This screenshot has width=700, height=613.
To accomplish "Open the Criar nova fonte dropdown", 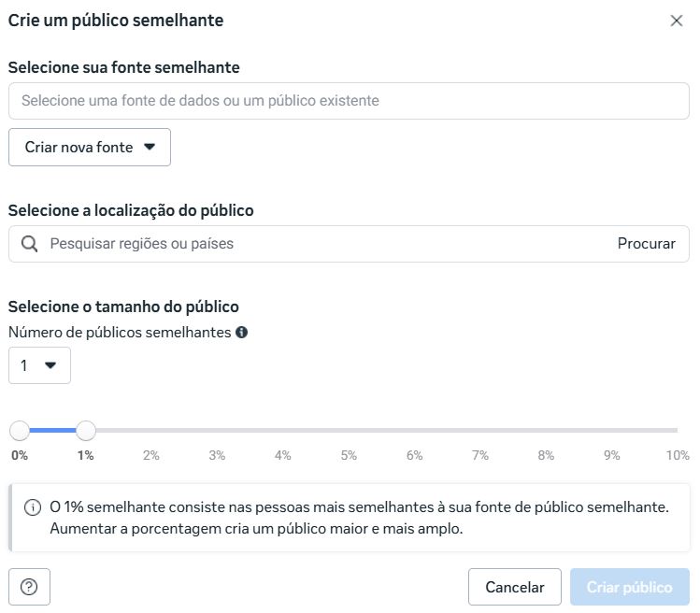I will click(90, 148).
